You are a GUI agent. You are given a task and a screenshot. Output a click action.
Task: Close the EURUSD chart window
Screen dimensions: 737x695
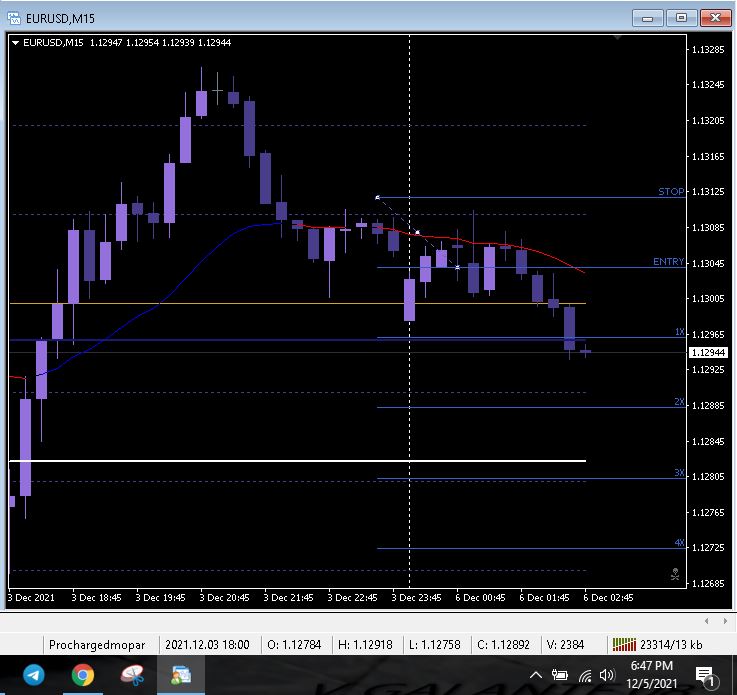[x=715, y=18]
